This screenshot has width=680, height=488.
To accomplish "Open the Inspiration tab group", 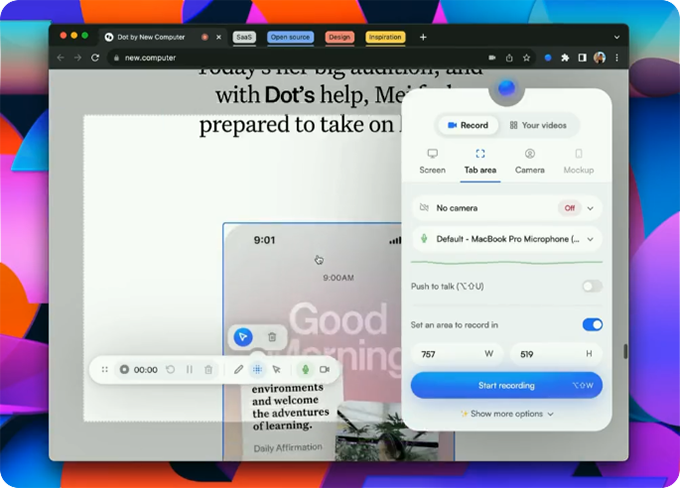I will pyautogui.click(x=385, y=37).
